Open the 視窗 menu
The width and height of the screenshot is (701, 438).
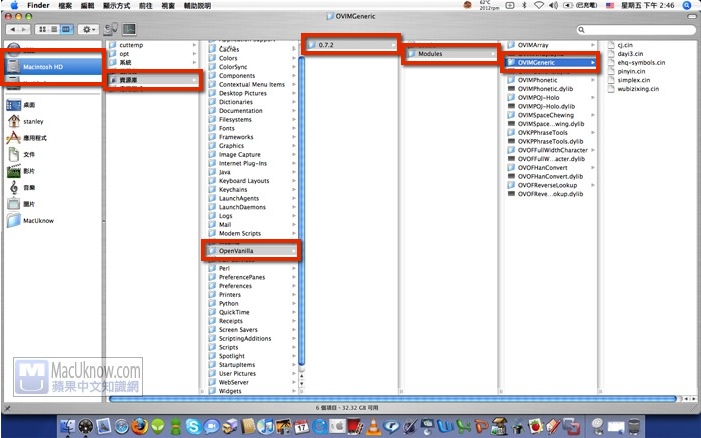coord(168,6)
